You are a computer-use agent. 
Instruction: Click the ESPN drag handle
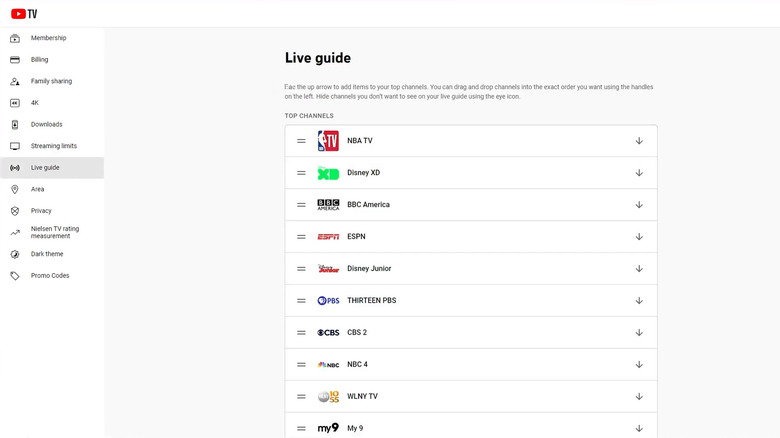(x=301, y=236)
